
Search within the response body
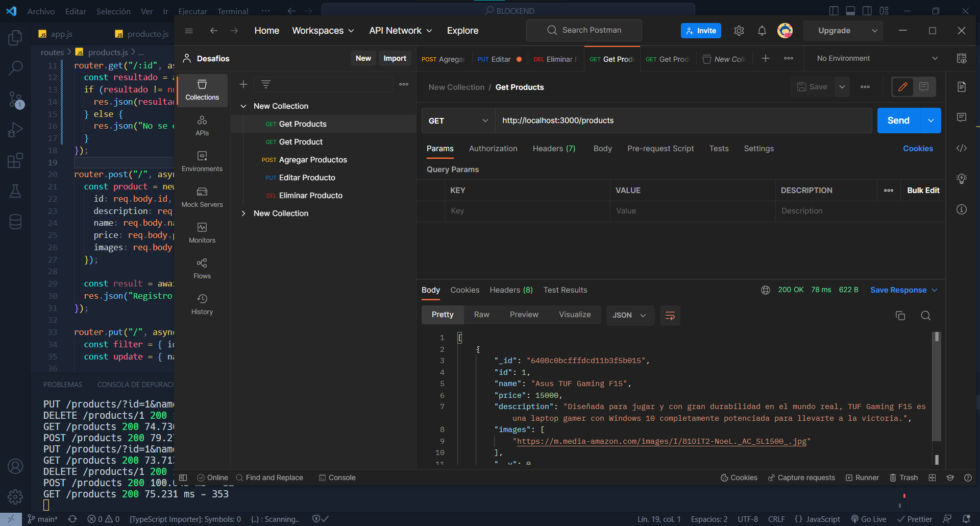pos(926,316)
